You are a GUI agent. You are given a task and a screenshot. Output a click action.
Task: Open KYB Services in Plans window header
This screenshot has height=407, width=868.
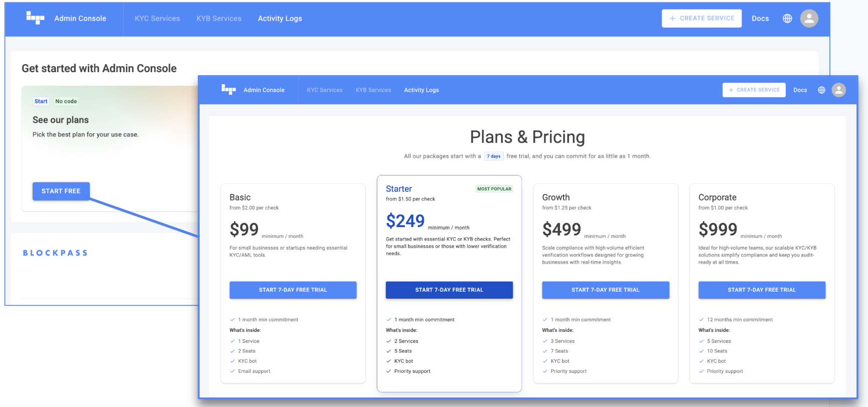373,90
